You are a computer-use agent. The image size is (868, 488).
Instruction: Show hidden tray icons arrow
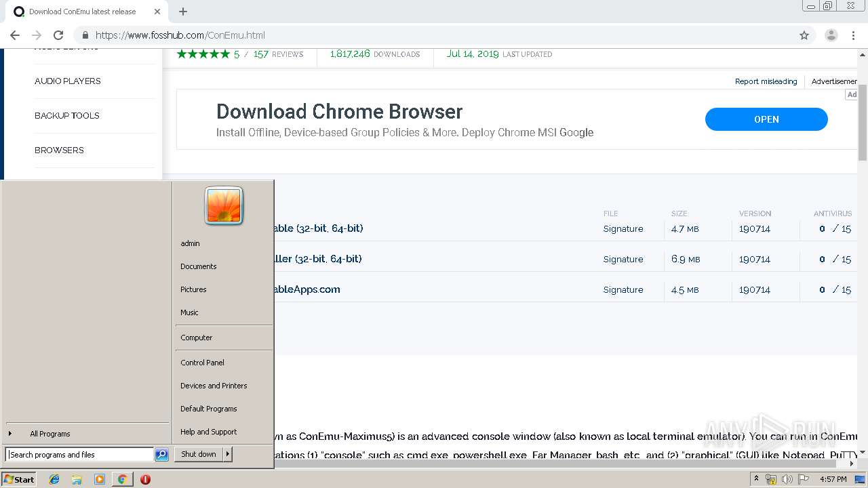[x=756, y=479]
